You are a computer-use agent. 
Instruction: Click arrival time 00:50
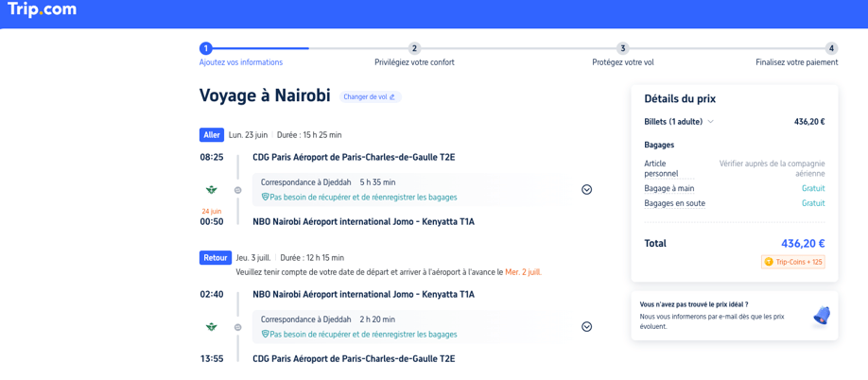[212, 222]
